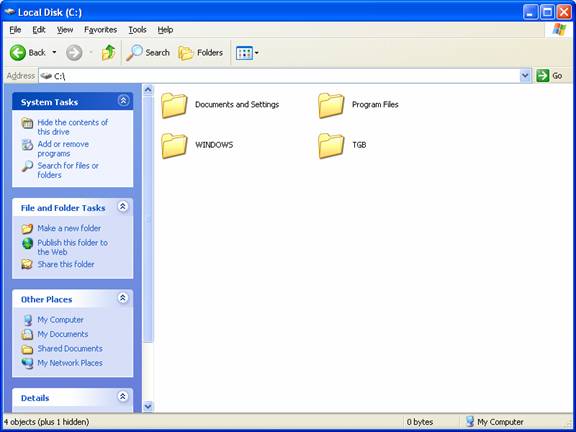Screen dimensions: 576x432
Task: Click Hide the contents of this drive link
Action: pos(73,127)
